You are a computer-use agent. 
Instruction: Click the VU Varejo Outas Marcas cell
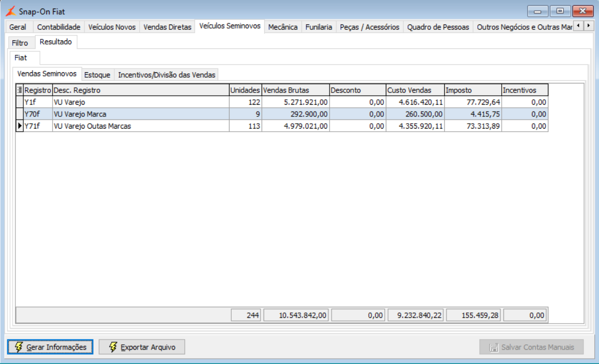[x=140, y=125]
